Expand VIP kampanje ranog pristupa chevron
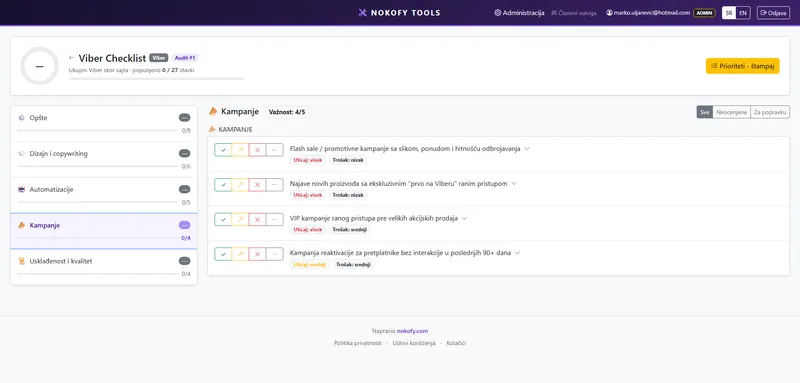 [x=464, y=218]
